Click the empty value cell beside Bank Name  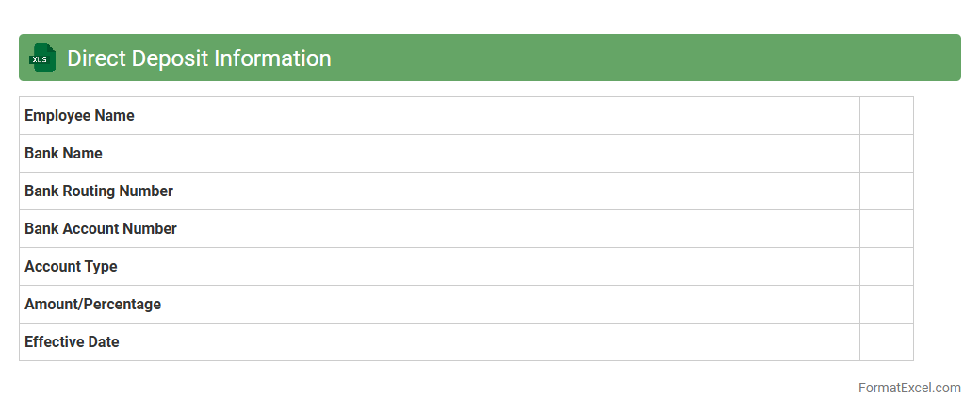point(886,154)
